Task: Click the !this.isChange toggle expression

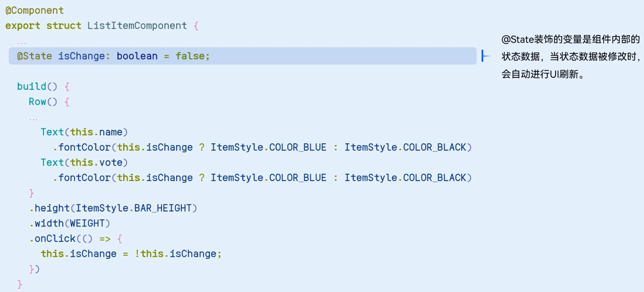Action: pyautogui.click(x=175, y=254)
